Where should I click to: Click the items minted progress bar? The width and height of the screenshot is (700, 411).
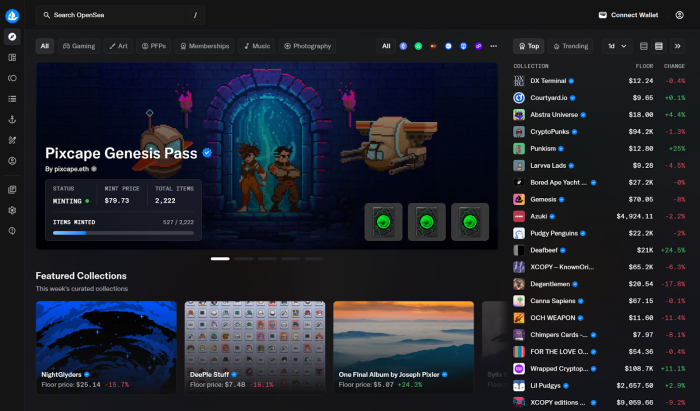click(123, 233)
